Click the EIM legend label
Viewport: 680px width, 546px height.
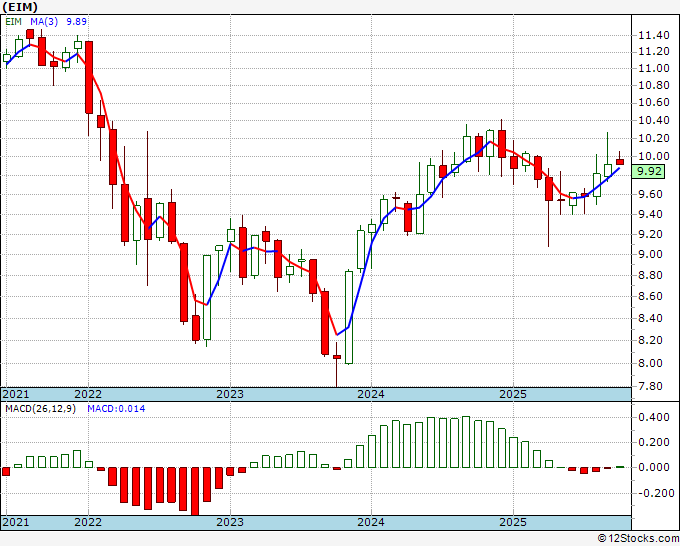point(13,21)
